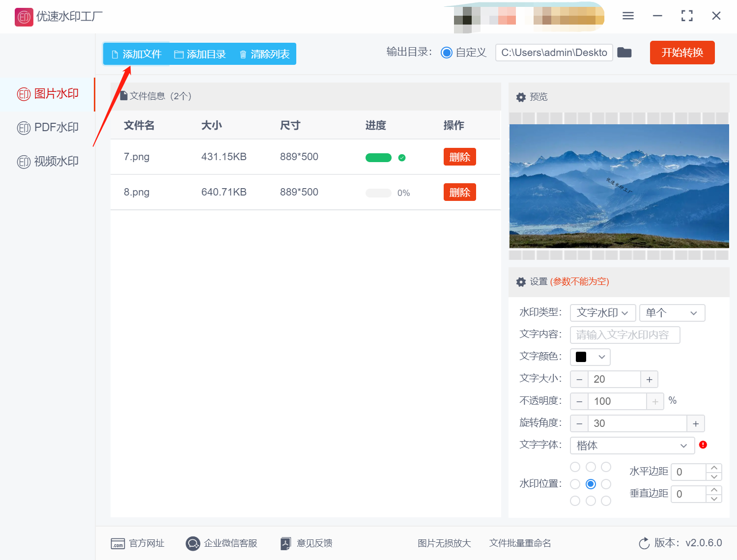
Task: Click the settings gear icon in 设置 header
Action: coord(521,282)
